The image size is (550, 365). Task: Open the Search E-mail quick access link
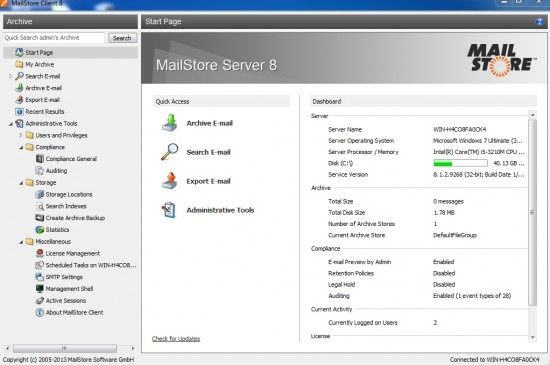click(208, 152)
